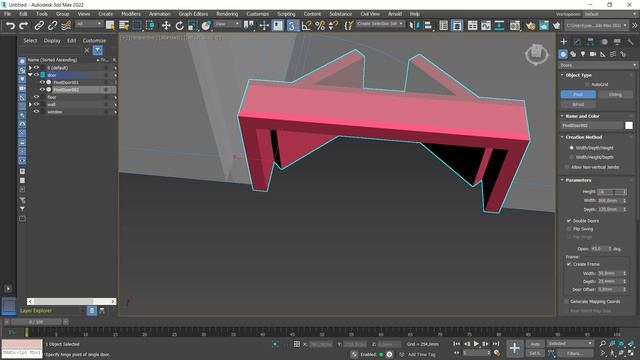Open the Utilities wrench panel tab

[630, 42]
